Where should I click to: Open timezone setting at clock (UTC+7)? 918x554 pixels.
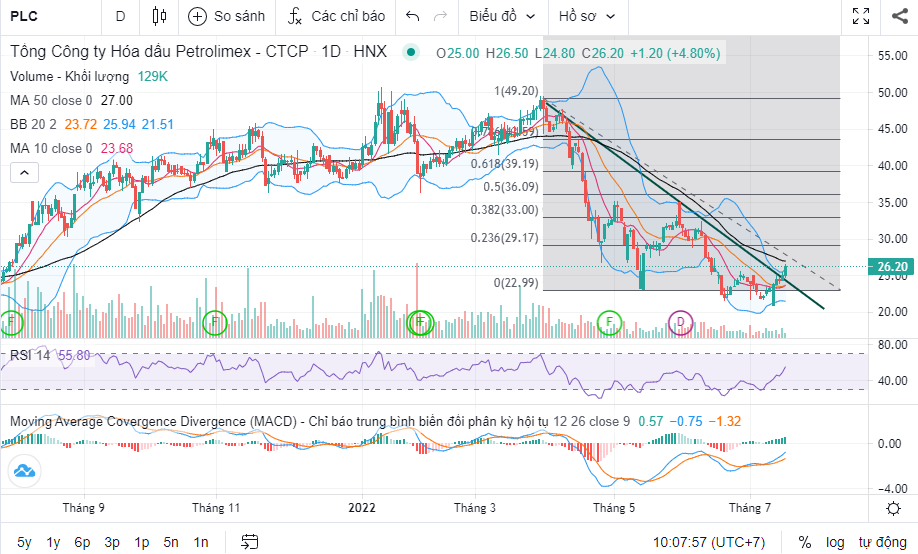pyautogui.click(x=709, y=542)
